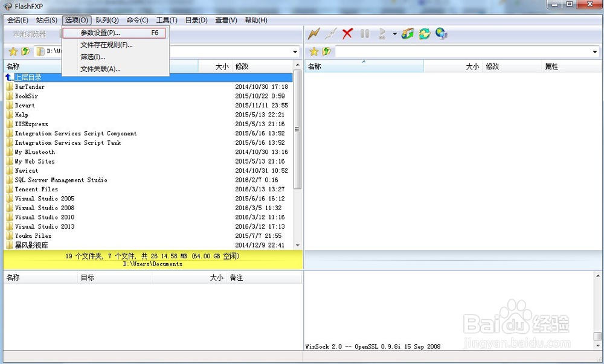Viewport: 604px width, 364px height.
Task: Open the 查看(V) menu
Action: coord(226,20)
